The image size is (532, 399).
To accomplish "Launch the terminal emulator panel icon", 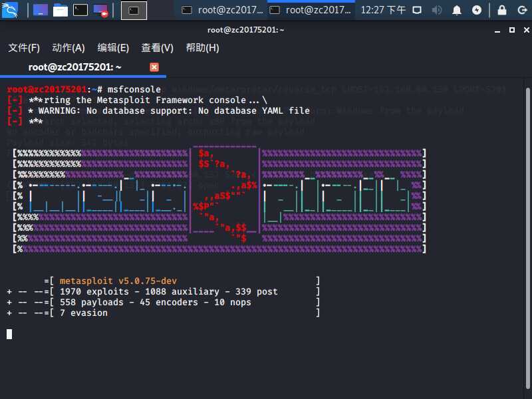I will click(x=80, y=10).
